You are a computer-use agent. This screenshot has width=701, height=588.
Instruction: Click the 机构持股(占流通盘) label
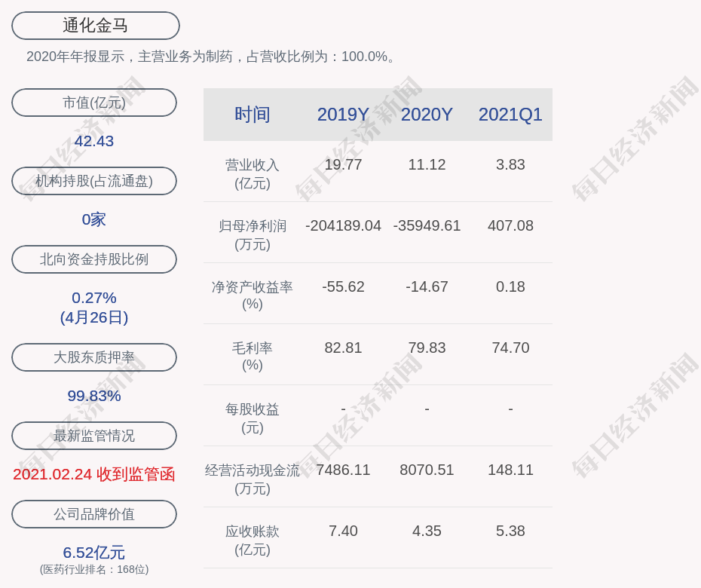[x=94, y=181]
